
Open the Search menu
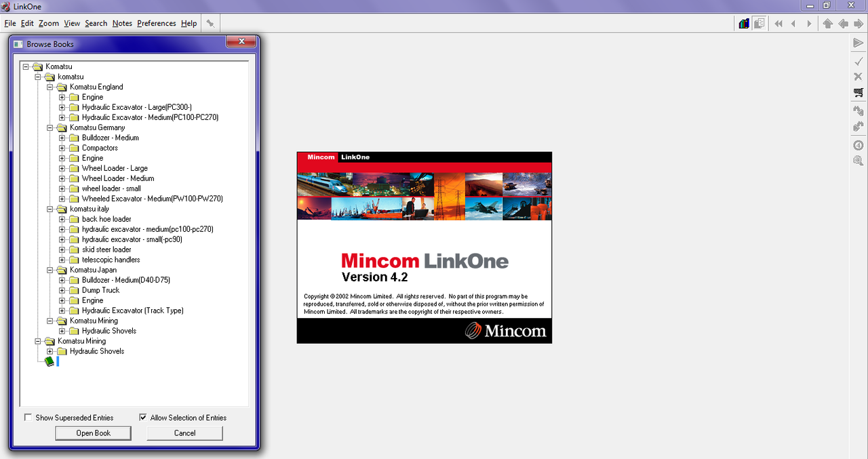pos(96,23)
